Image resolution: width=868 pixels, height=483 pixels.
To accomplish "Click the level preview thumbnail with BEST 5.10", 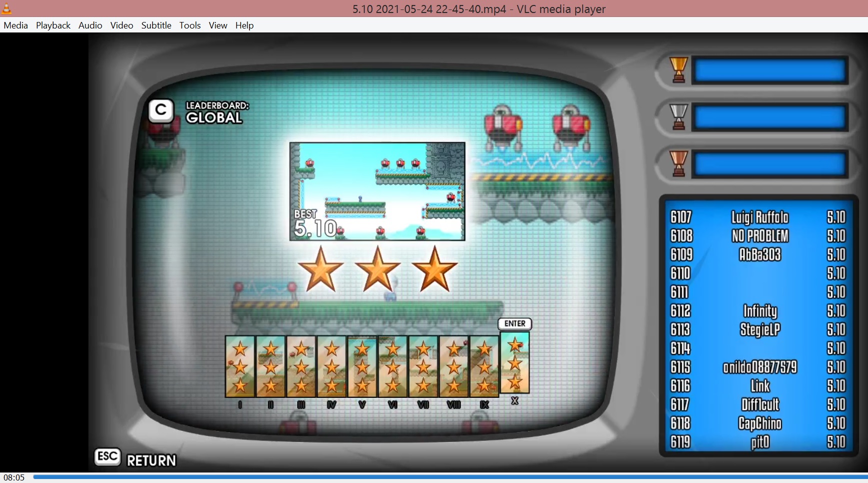I will point(377,191).
